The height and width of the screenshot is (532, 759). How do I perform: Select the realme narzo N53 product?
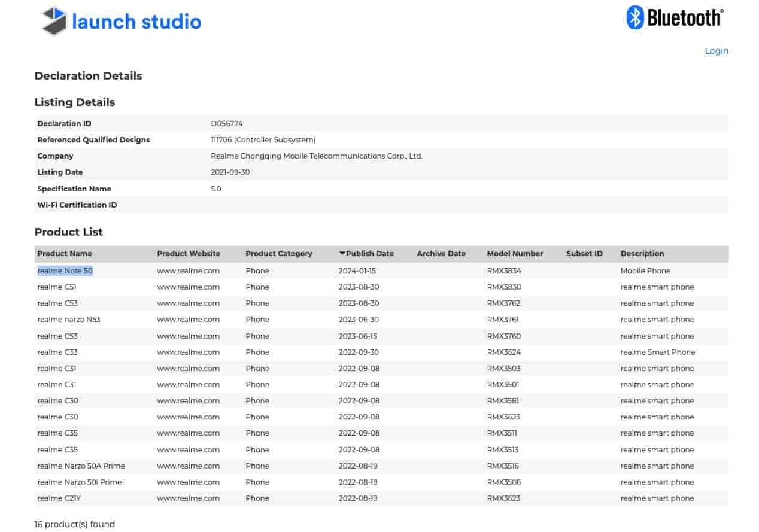pos(68,319)
